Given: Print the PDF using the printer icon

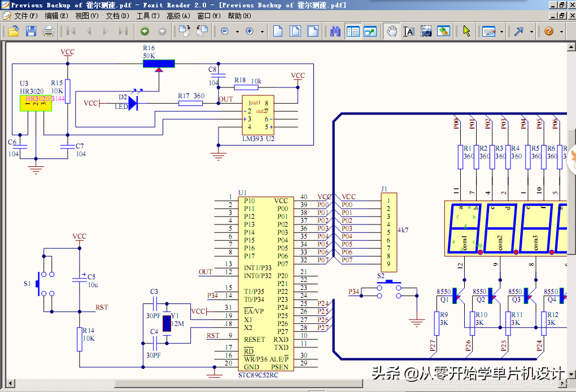Looking at the screenshot, I should [x=49, y=31].
